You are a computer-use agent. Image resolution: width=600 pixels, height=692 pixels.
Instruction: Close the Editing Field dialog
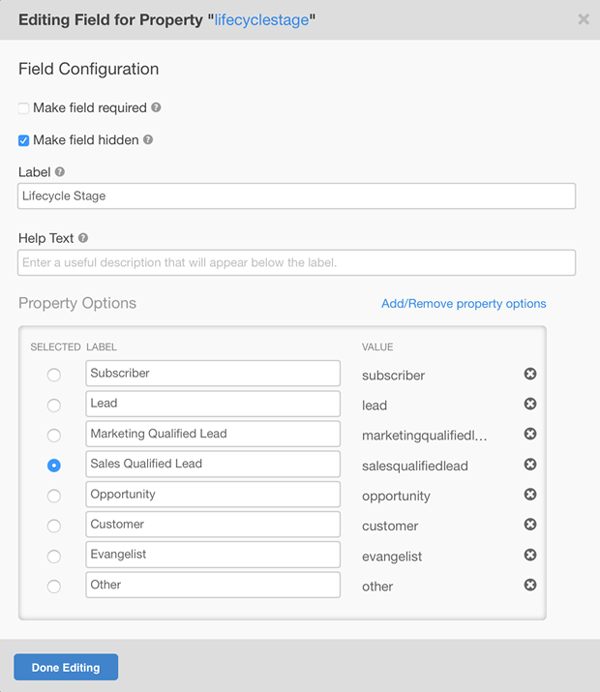pyautogui.click(x=583, y=19)
